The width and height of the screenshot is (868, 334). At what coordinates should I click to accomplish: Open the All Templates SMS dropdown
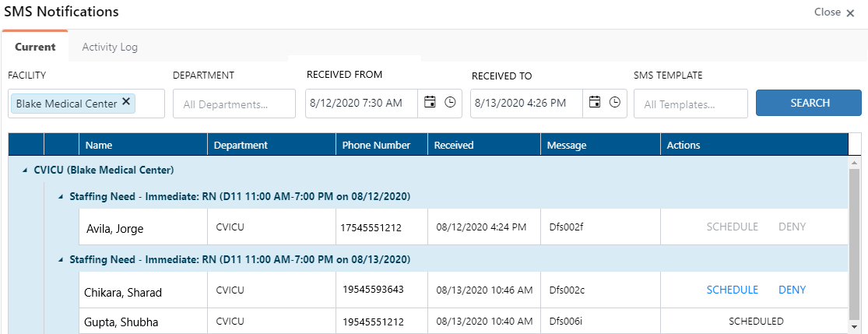coord(690,104)
